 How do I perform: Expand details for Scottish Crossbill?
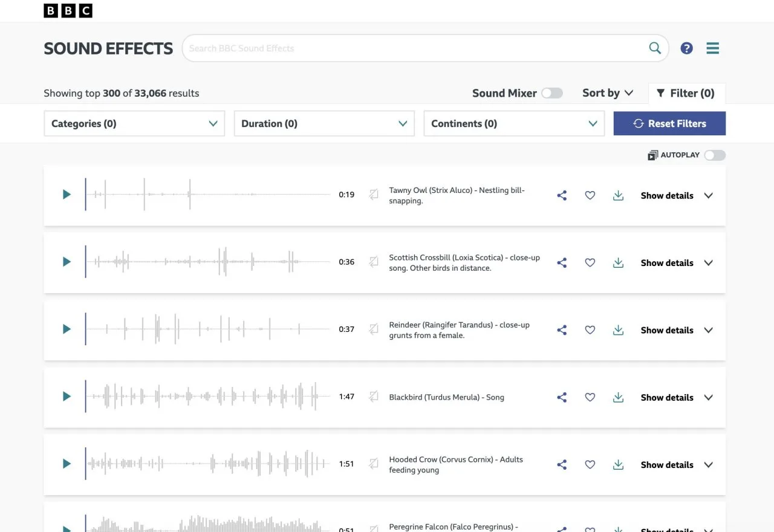coord(677,262)
